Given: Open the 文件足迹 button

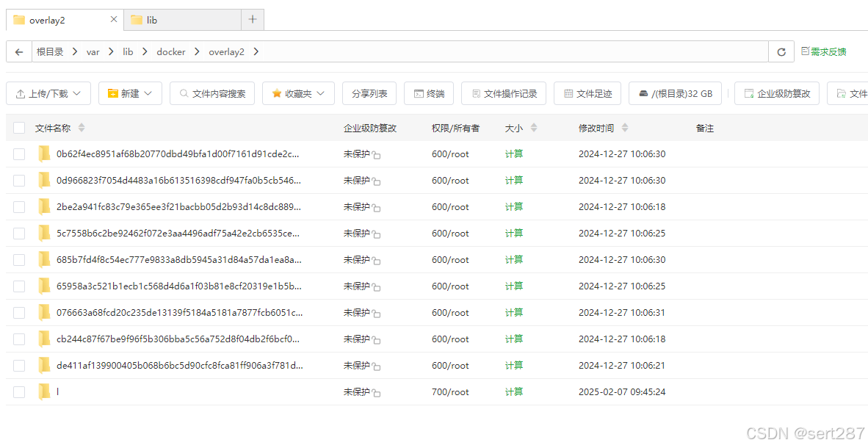Looking at the screenshot, I should pos(587,93).
